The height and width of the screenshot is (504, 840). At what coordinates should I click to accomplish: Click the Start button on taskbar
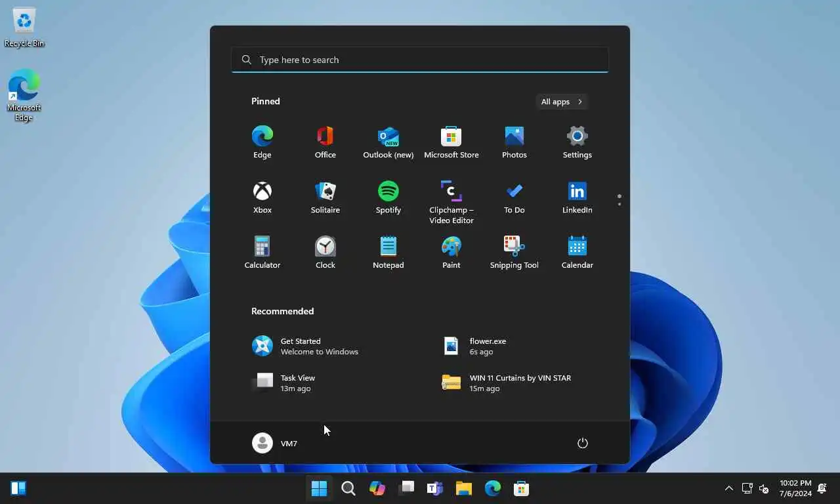pyautogui.click(x=320, y=488)
